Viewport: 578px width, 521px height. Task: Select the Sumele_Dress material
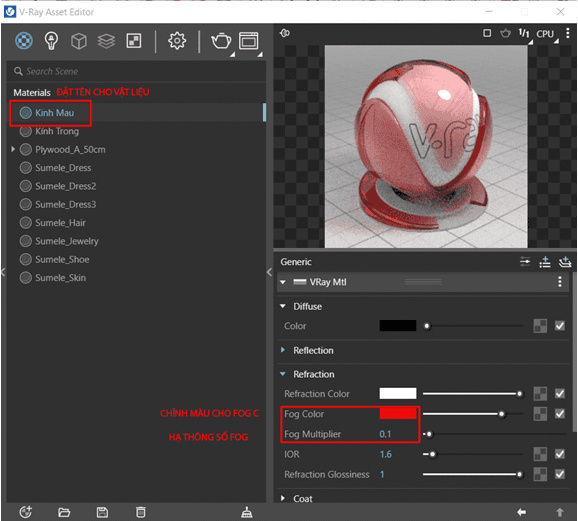[x=136, y=168]
